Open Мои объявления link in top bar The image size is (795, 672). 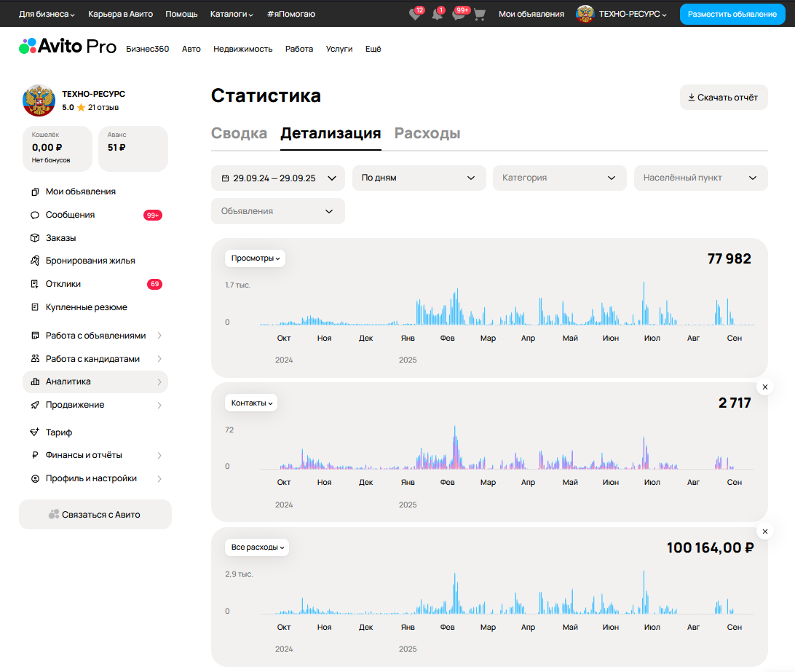point(531,15)
